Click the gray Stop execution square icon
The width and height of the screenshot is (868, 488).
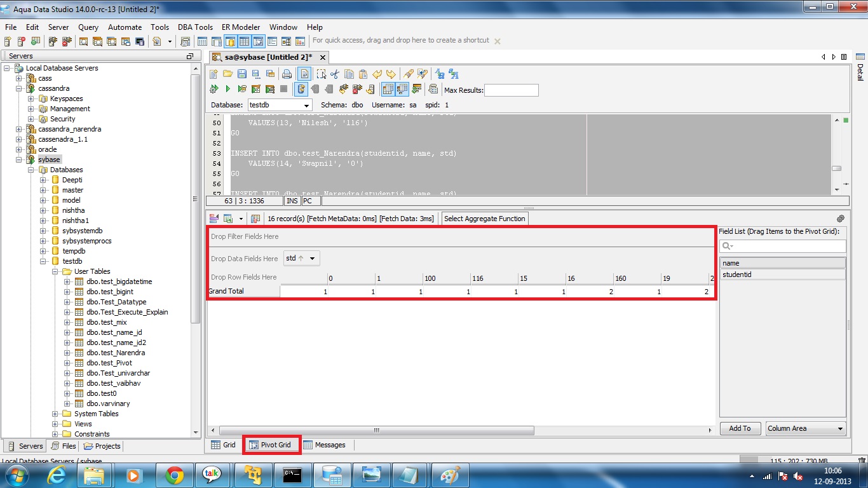283,89
